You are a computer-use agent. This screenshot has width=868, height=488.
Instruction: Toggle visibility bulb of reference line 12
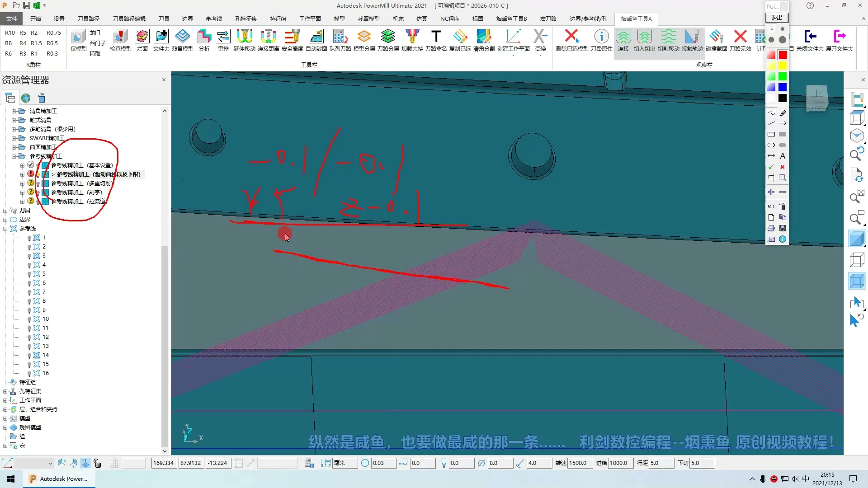click(29, 338)
